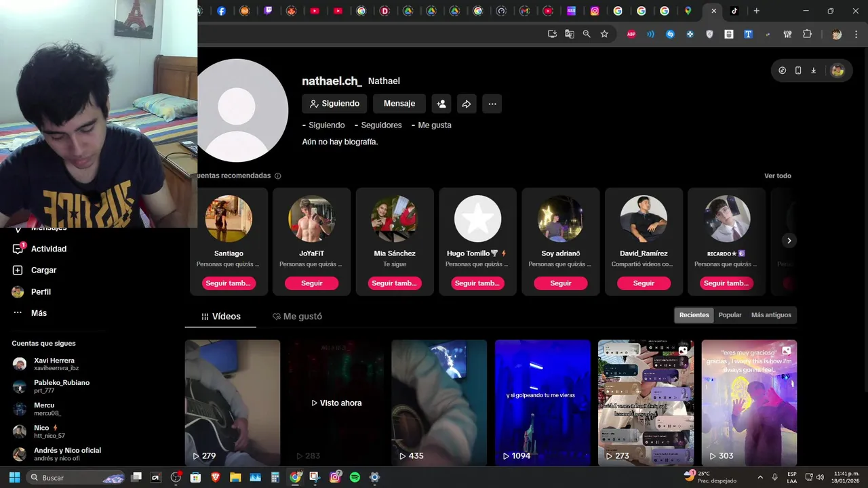Open the TikTok account avatar at top right
This screenshot has width=868, height=488.
(x=837, y=70)
